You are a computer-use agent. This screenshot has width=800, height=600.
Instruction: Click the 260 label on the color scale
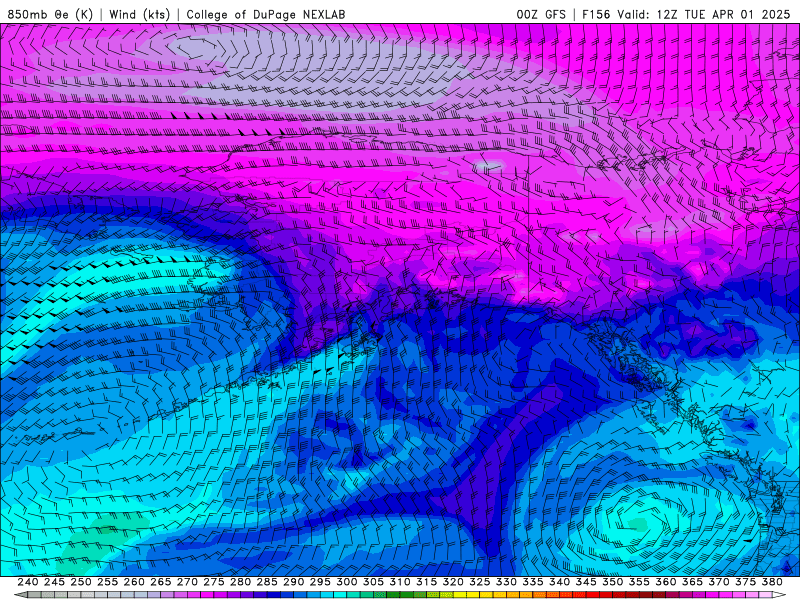(x=134, y=582)
